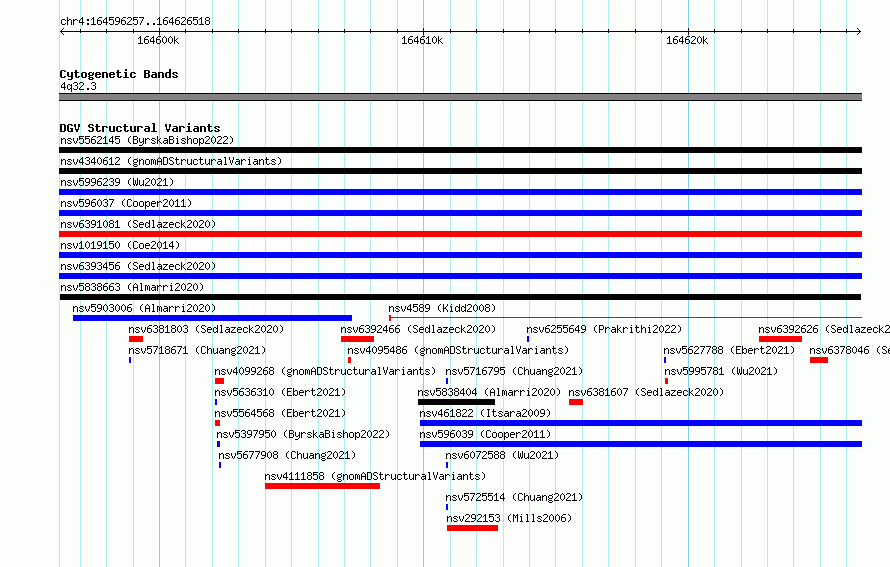
Task: Click small red bar under nsv4099268
Action: pos(219,381)
